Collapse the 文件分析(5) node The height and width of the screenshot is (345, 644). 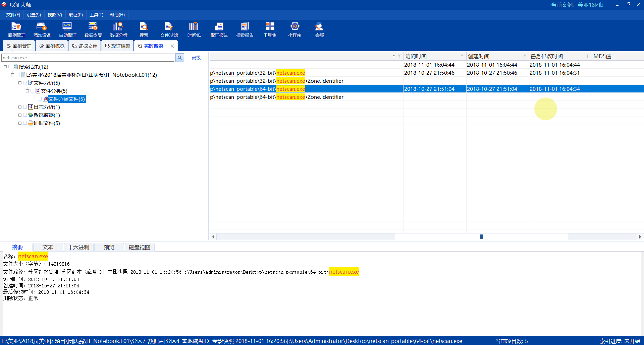[x=20, y=83]
